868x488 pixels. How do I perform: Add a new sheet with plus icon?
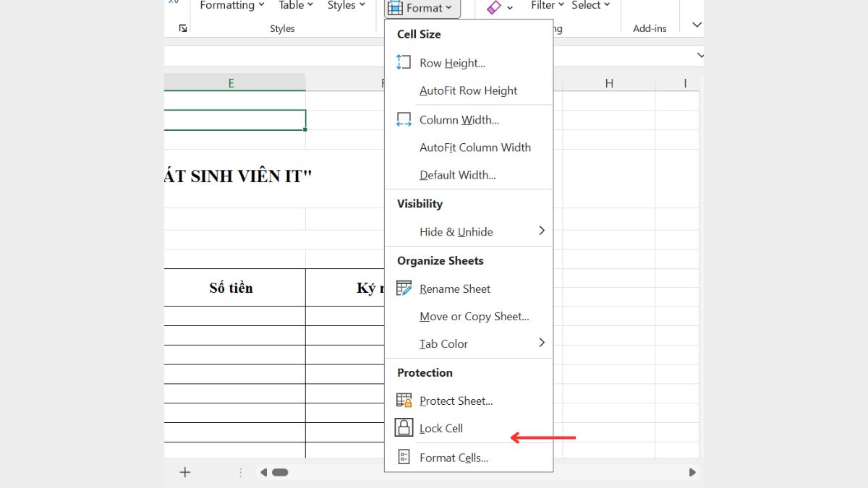[x=185, y=472]
